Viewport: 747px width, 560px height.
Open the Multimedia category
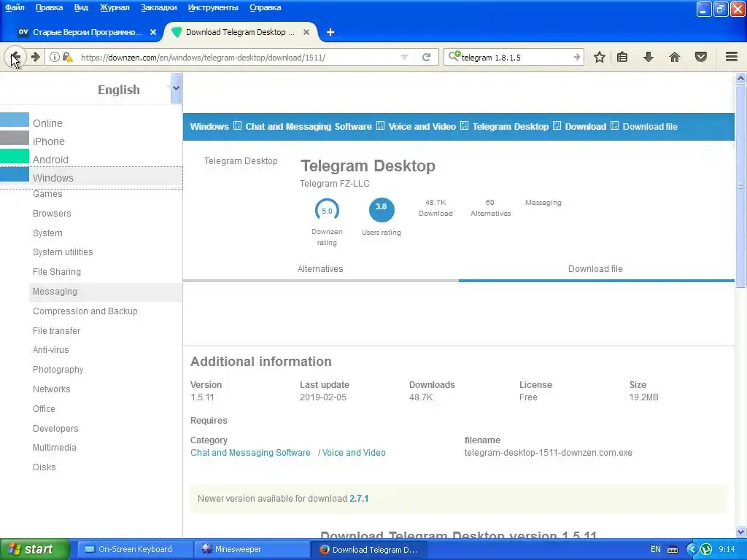click(54, 448)
